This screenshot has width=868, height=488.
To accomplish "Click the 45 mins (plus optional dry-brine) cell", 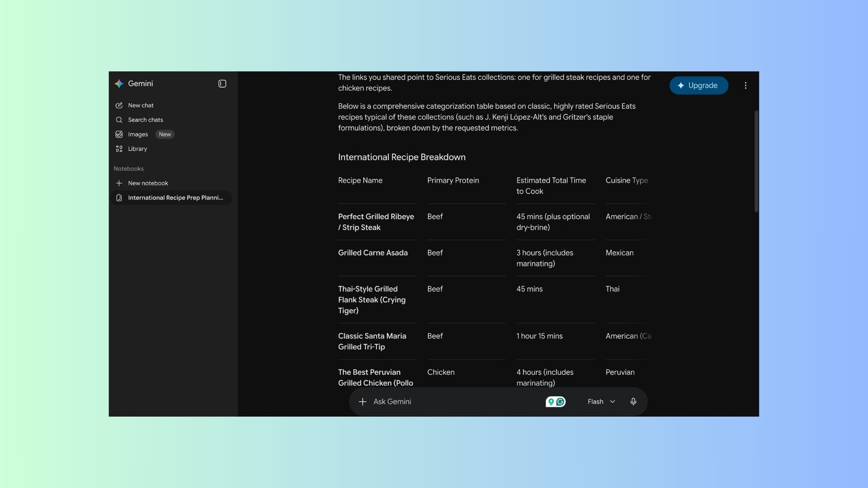I will [x=553, y=222].
